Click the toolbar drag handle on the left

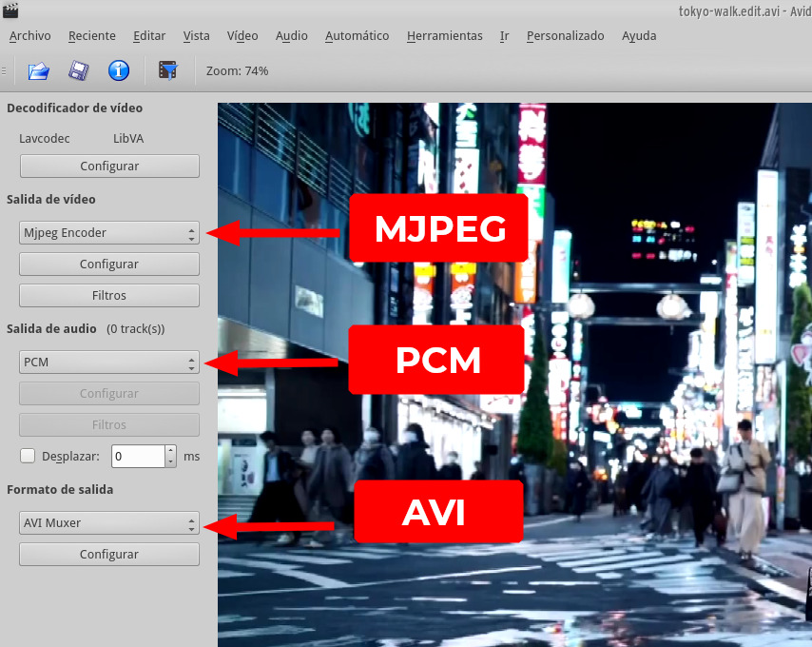[4, 70]
